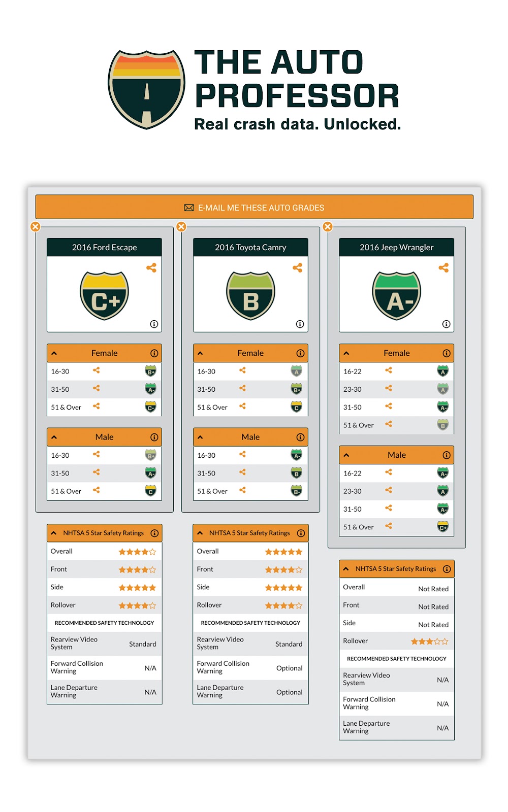Image resolution: width=508 pixels, height=812 pixels.
Task: Click 2016 Ford Escape title header
Action: tap(104, 247)
